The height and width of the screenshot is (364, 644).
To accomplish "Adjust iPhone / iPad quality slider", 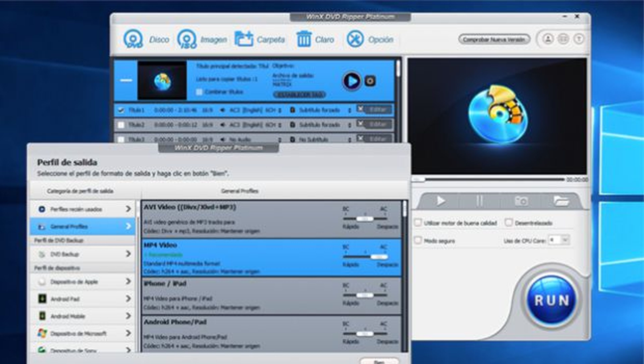I will click(365, 295).
